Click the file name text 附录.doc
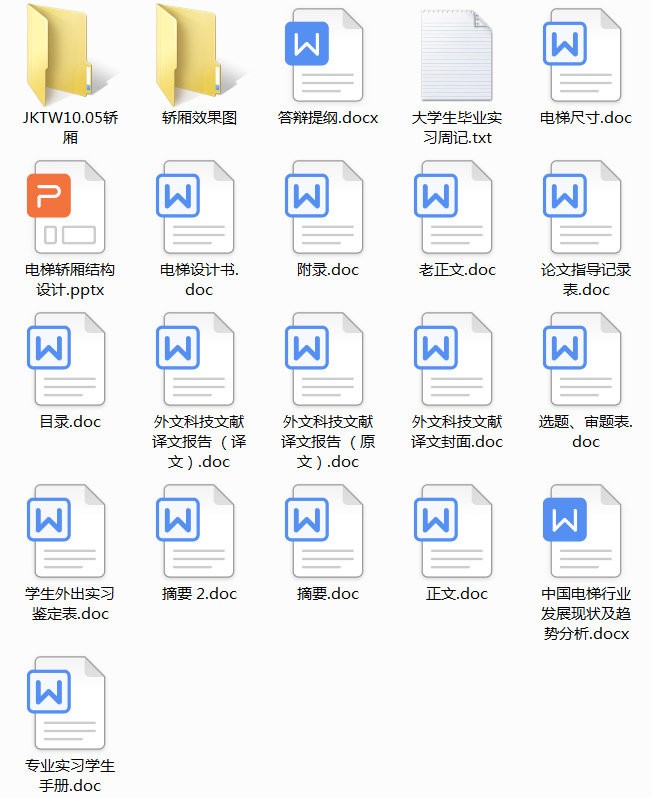652x798 pixels. (x=328, y=270)
